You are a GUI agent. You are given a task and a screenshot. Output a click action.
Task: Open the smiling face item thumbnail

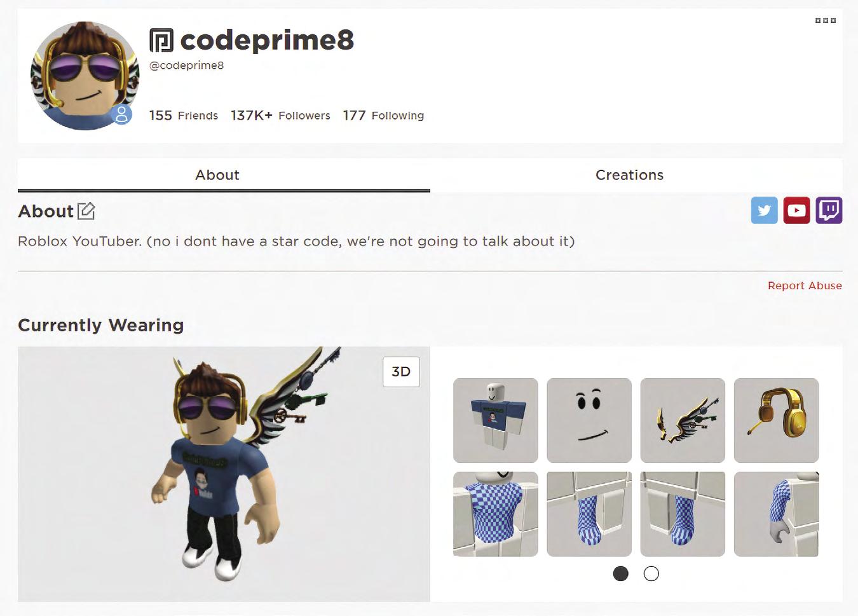589,420
